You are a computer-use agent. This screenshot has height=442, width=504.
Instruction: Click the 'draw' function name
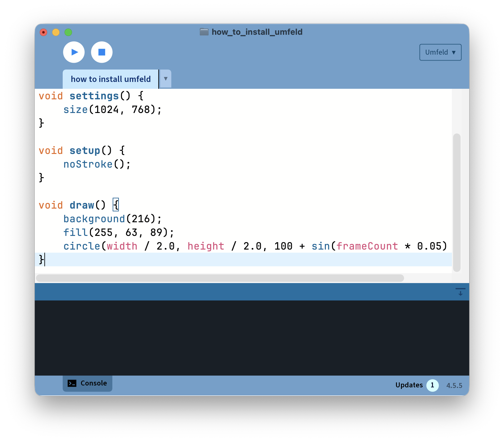(x=82, y=205)
